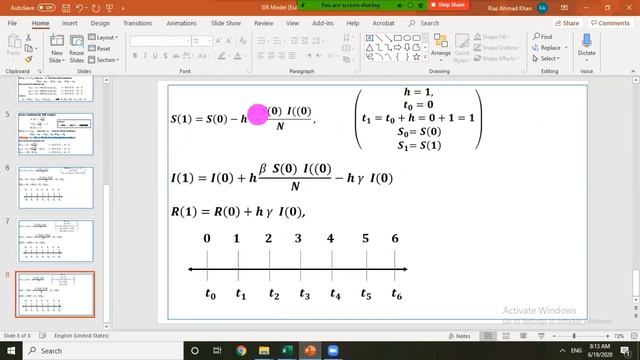Switch to Slide Sorter view icon
This screenshot has height=360, width=640.
pos(506,336)
